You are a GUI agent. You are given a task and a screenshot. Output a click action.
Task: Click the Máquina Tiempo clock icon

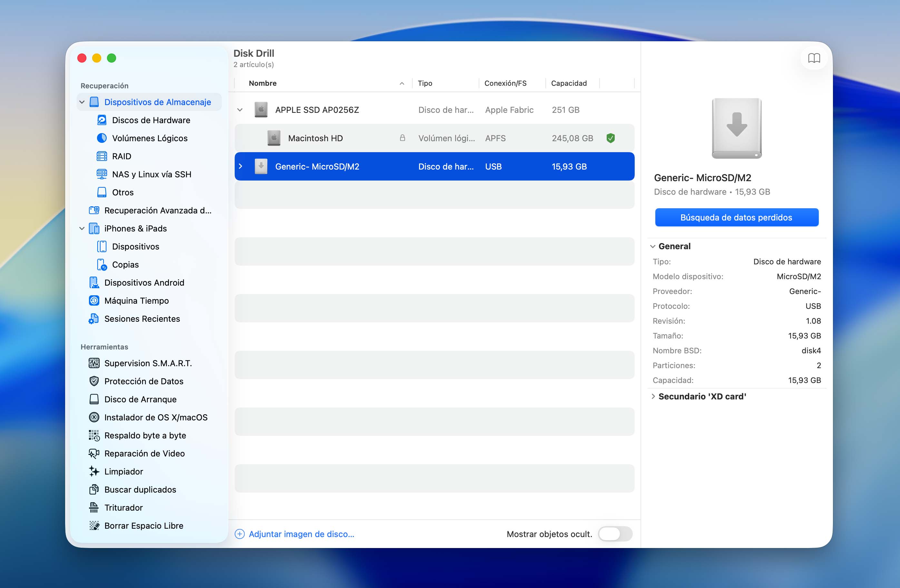(94, 301)
